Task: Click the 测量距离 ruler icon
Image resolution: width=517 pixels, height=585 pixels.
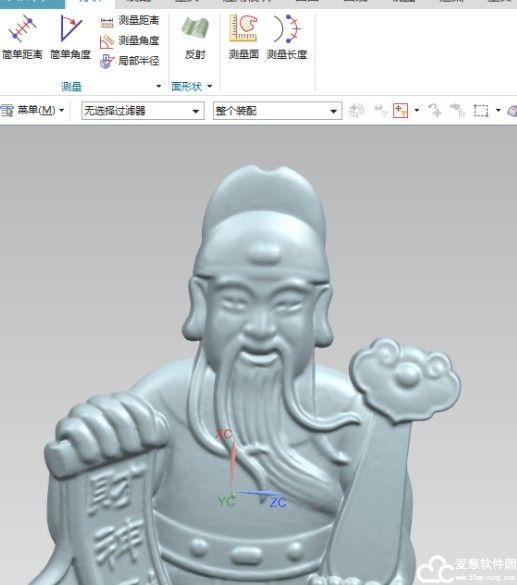Action: point(107,22)
